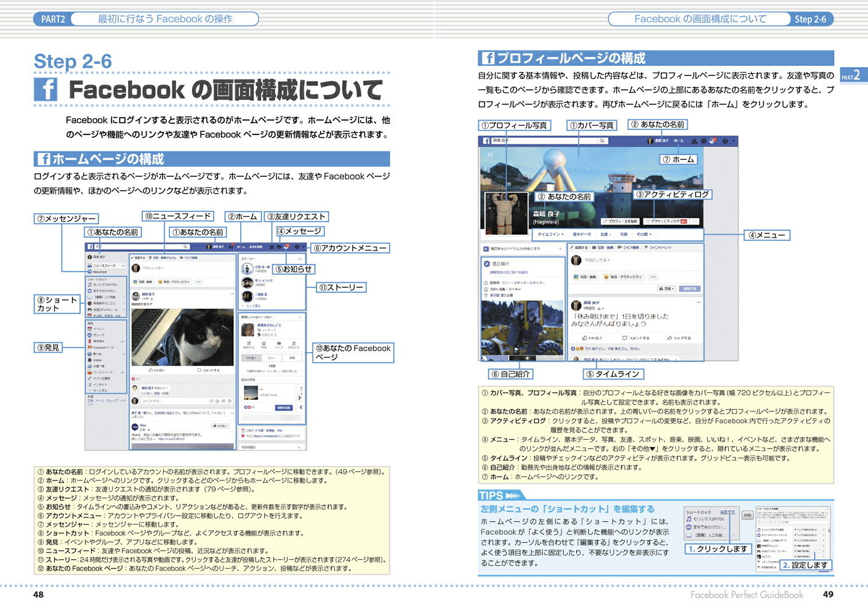Dismiss the pending items notice with its X

click(x=560, y=249)
